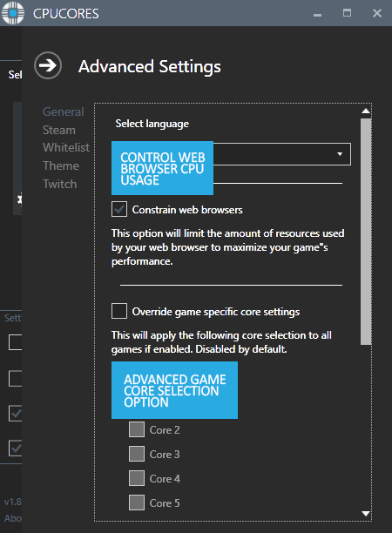Viewport: 392px width, 533px height.
Task: Select the Core 4 checkbox
Action: (x=137, y=478)
